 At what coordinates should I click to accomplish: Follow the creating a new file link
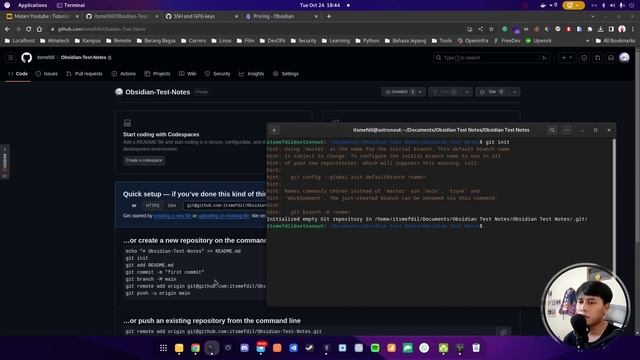pyautogui.click(x=172, y=216)
